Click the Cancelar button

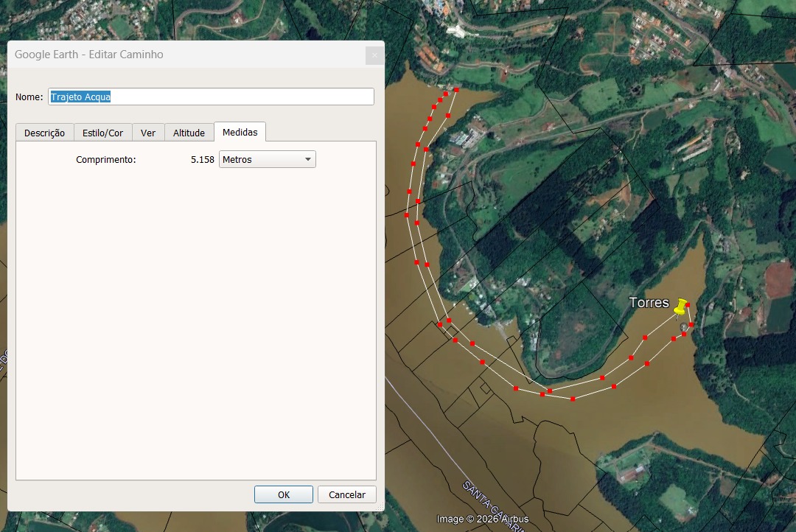coord(346,494)
